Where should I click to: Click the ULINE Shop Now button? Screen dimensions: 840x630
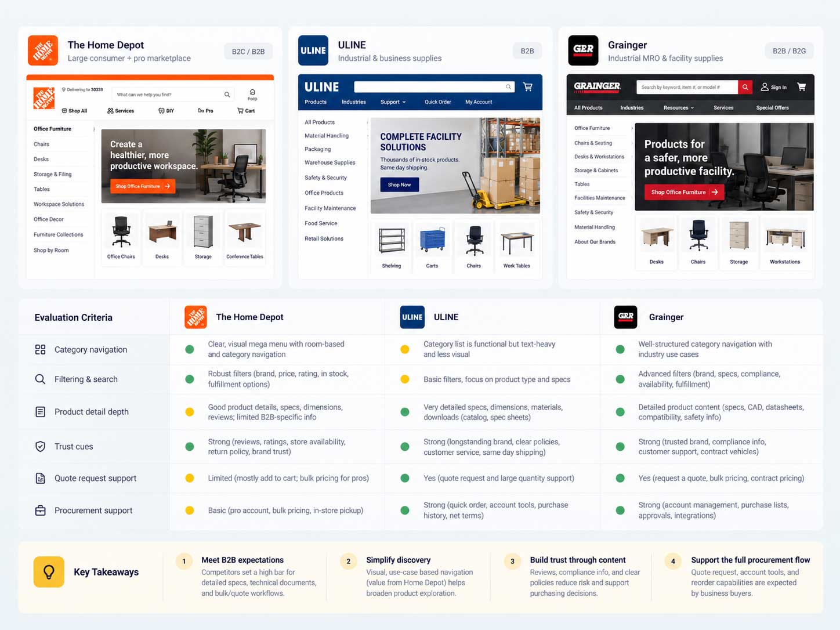[399, 184]
